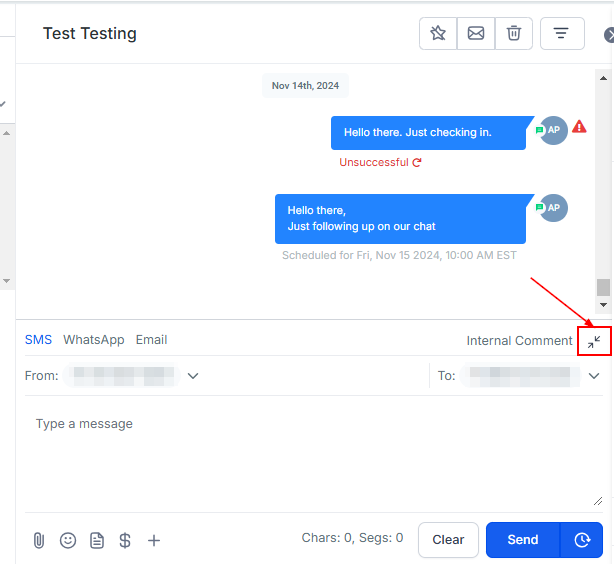Click the 'Unsuccessful' status text
Viewport: 614px width, 564px height.
[x=374, y=162]
